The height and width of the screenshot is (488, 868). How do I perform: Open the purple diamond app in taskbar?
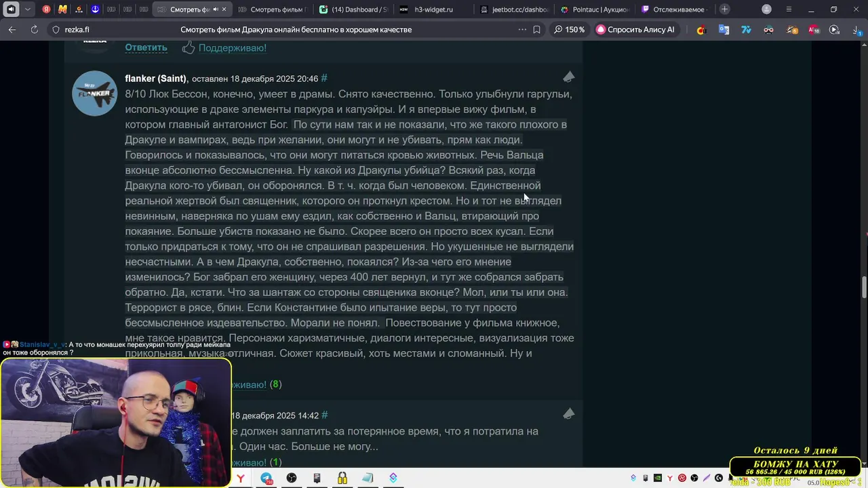point(393,479)
